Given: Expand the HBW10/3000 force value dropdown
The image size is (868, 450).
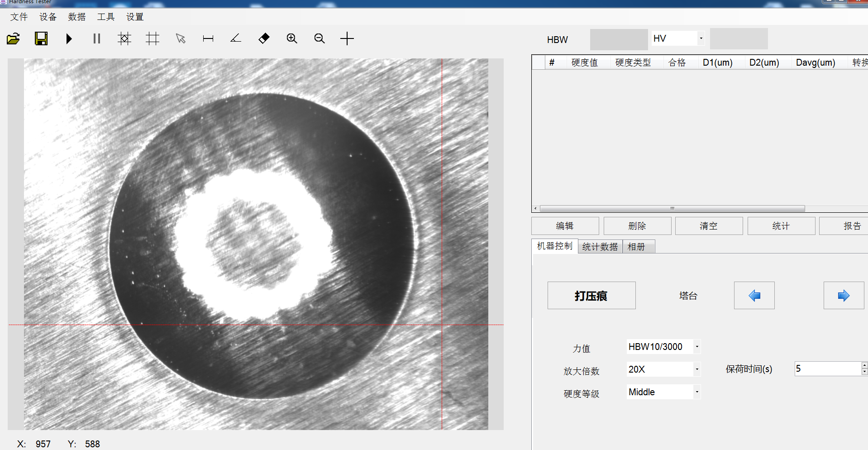Looking at the screenshot, I should (696, 347).
